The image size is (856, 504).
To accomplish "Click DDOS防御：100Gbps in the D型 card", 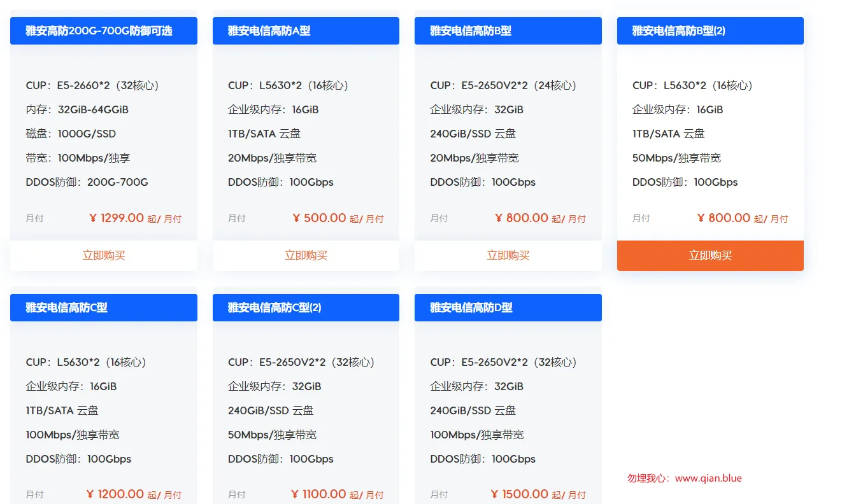I will coord(483,459).
